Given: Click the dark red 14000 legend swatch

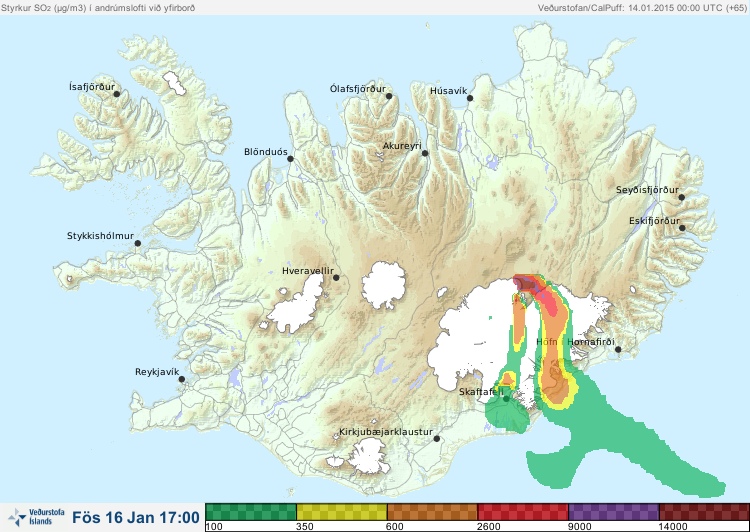Looking at the screenshot, I should [704, 512].
